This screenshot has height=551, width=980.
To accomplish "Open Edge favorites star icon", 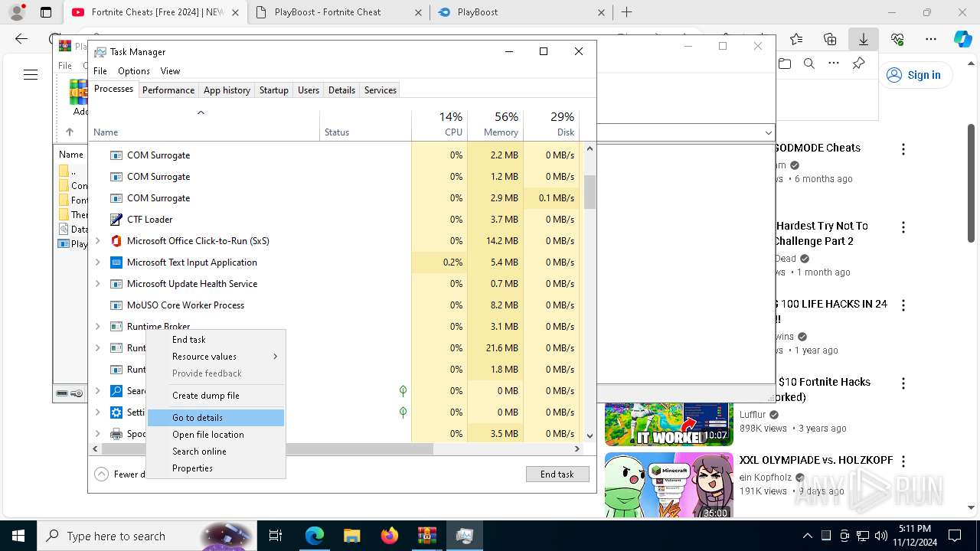I will pyautogui.click(x=796, y=39).
